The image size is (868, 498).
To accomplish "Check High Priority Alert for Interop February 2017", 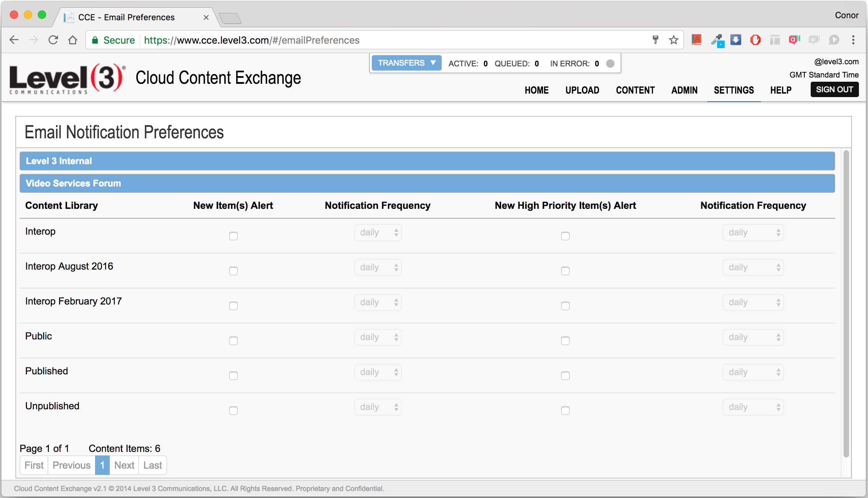I will tap(565, 306).
